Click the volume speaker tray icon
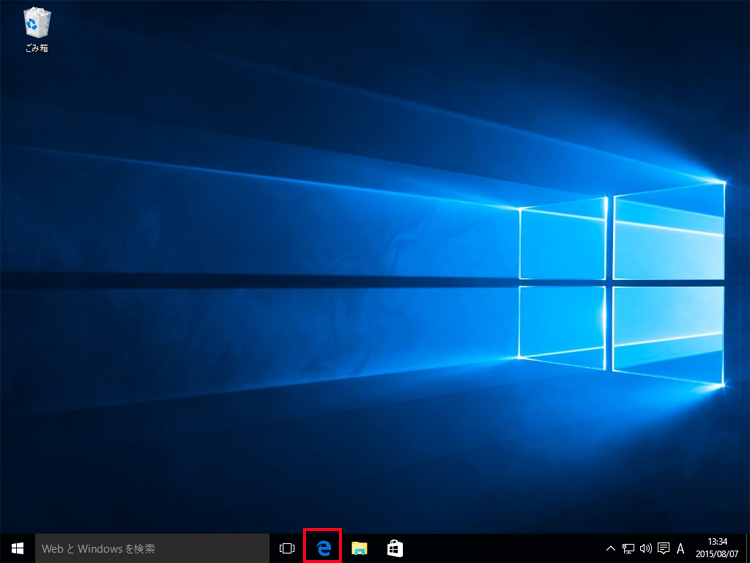This screenshot has height=563, width=750. click(645, 548)
